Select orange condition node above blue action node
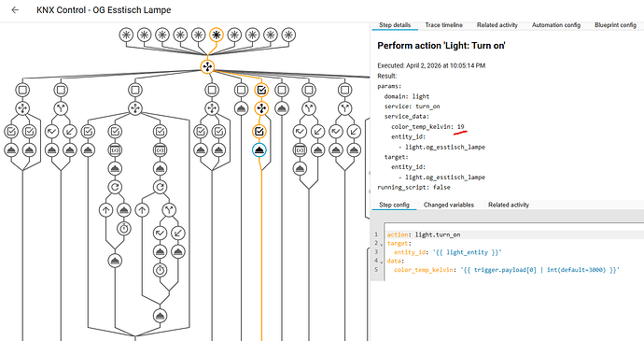This screenshot has height=341, width=644. [259, 131]
